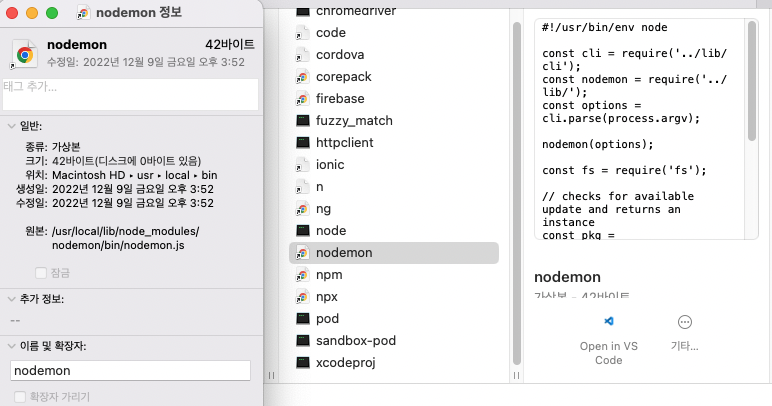
Task: Click the Open in VS Code label
Action: coord(609,353)
